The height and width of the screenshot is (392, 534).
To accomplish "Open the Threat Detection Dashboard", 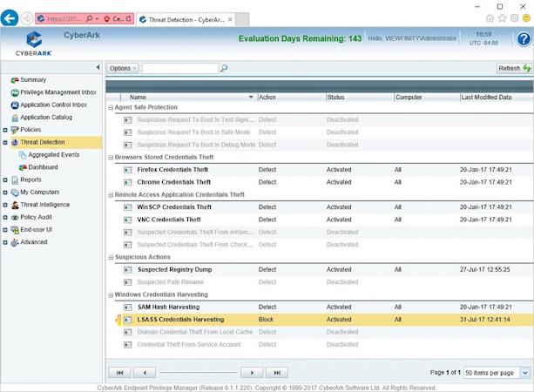I will pos(42,166).
